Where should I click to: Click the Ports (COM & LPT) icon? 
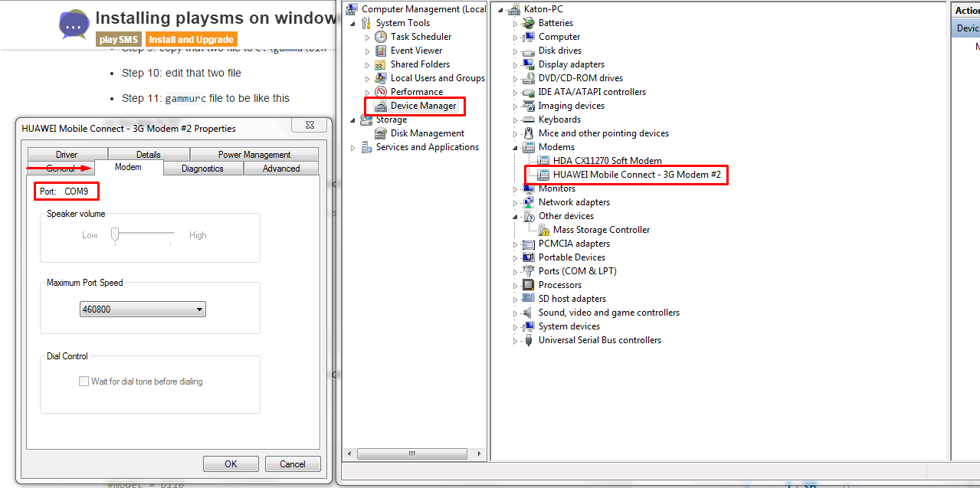pos(528,271)
